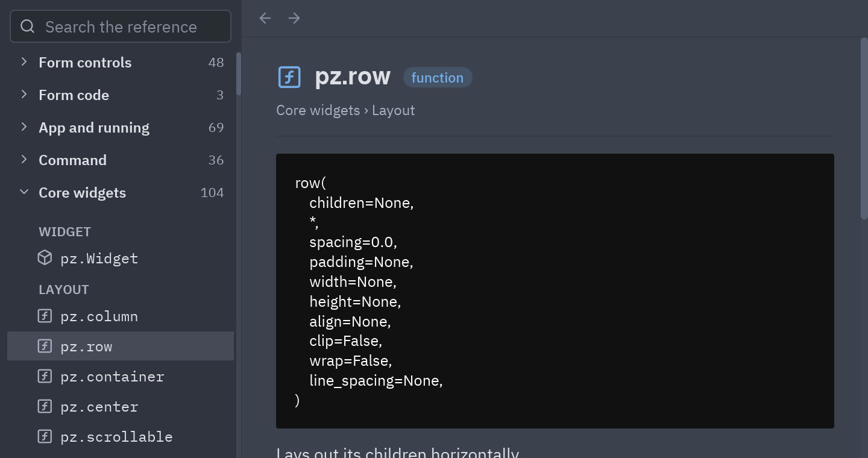Click the function icon beside pz.center
The image size is (868, 458).
pyautogui.click(x=45, y=406)
